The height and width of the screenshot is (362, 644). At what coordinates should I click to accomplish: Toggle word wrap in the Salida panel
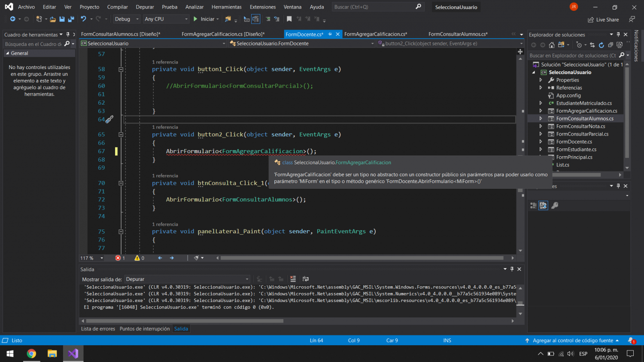click(x=306, y=279)
